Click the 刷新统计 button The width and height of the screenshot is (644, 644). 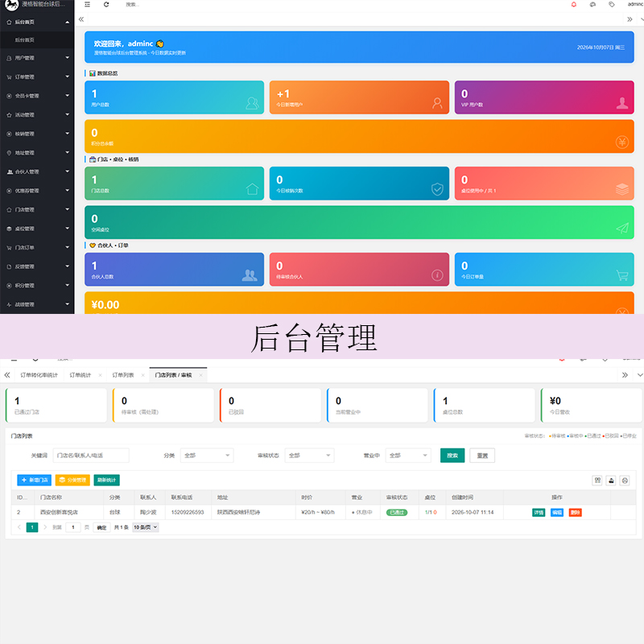click(107, 480)
